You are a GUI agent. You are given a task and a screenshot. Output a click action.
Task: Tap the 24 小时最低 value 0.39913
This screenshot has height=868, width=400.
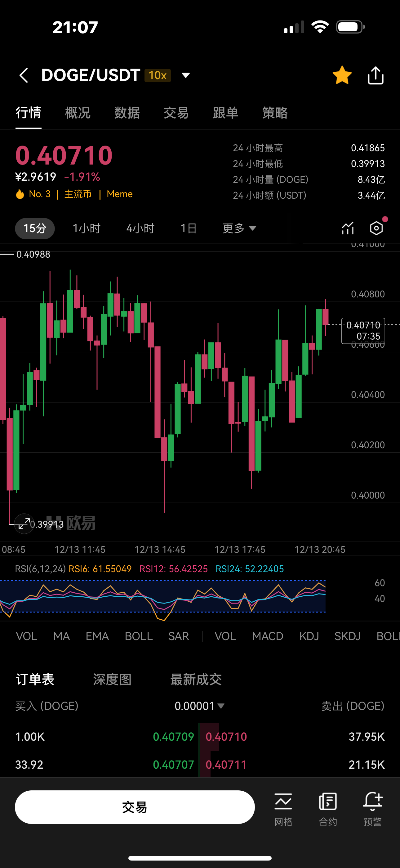pos(368,164)
